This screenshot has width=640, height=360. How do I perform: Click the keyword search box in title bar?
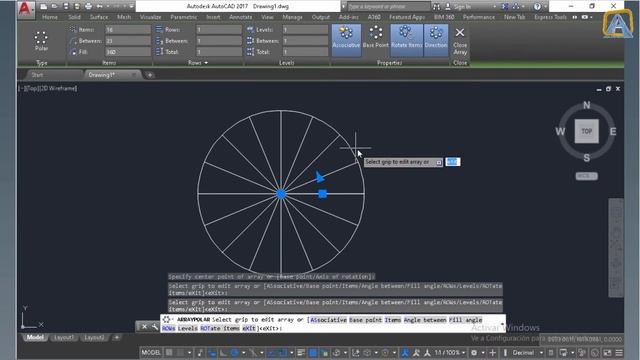tap(388, 7)
